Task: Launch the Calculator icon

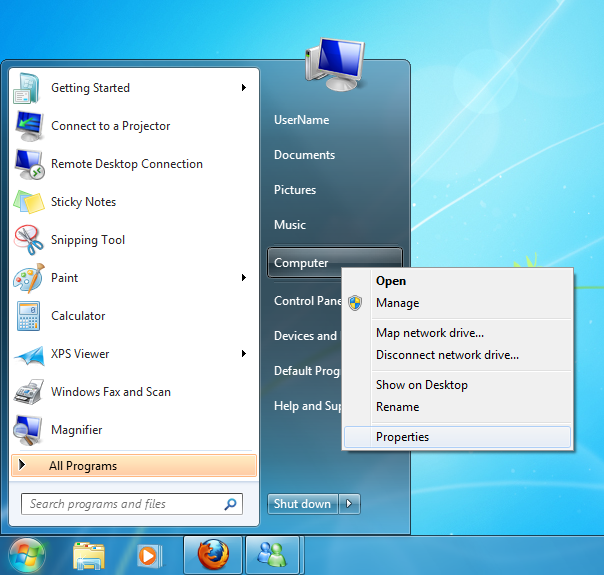Action: pyautogui.click(x=28, y=316)
